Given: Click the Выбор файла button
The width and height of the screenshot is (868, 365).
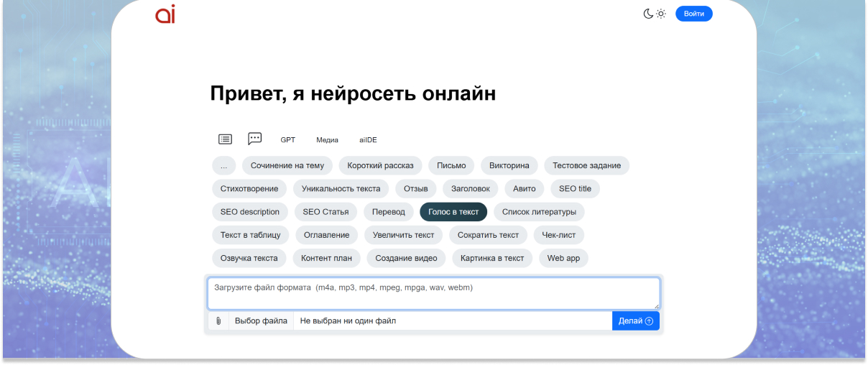Looking at the screenshot, I should point(261,321).
